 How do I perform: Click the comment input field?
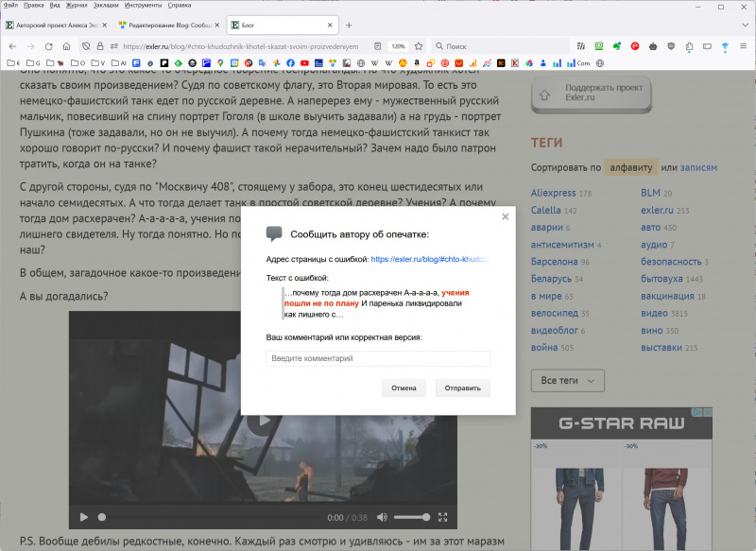tap(378, 359)
